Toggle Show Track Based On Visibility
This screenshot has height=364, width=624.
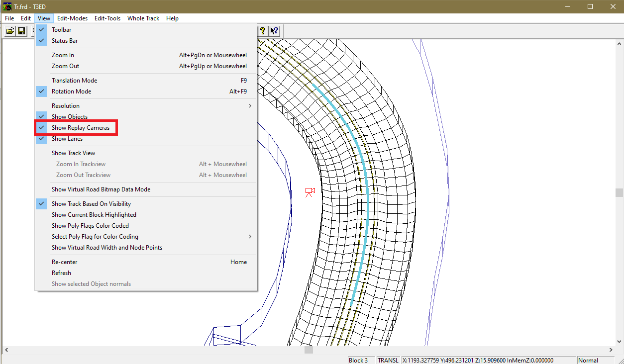[146, 204]
